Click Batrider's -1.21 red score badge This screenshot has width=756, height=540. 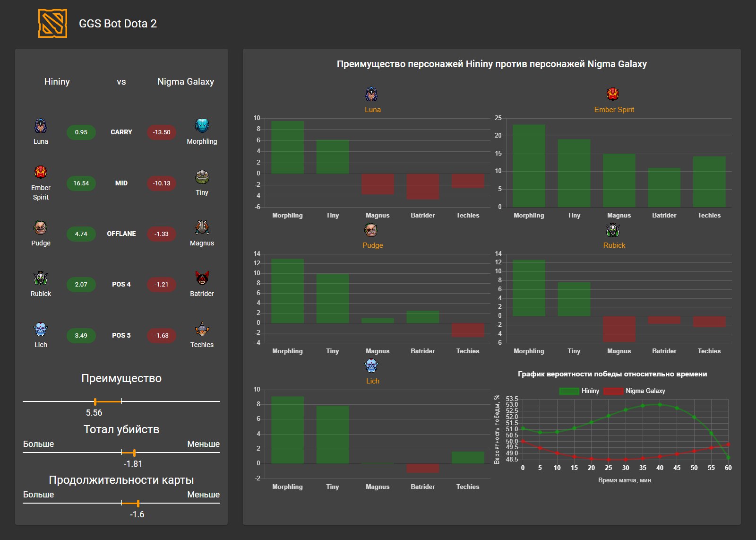(162, 285)
